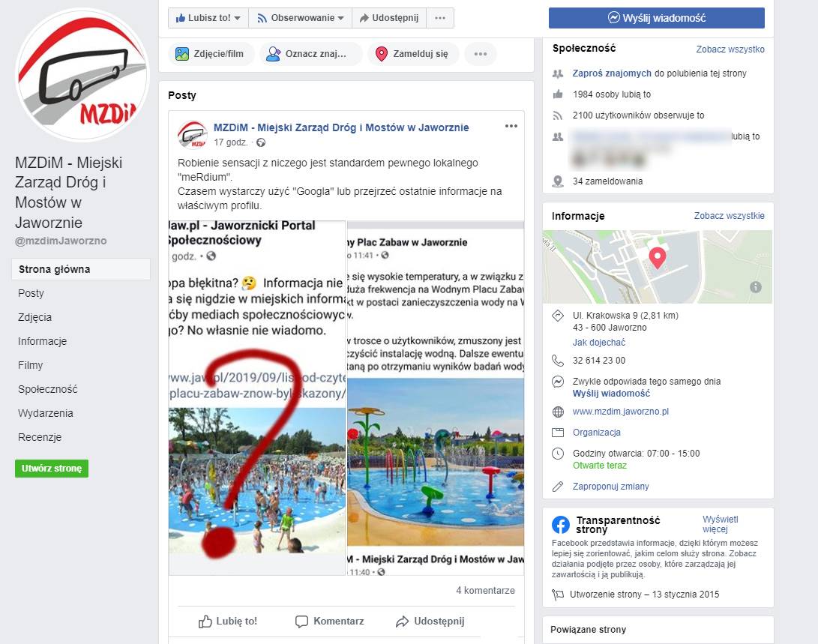This screenshot has width=818, height=644.
Task: Click the Zamelduj się location pin icon
Action: (382, 54)
